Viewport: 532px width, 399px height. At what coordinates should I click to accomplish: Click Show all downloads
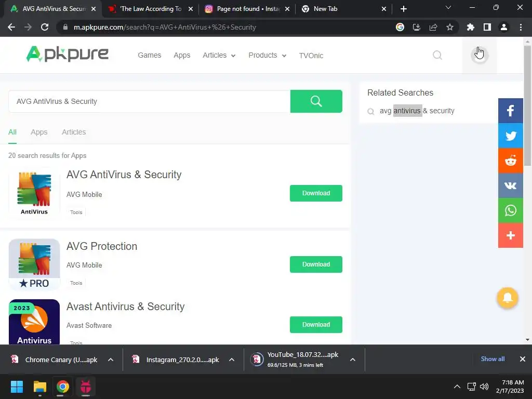tap(493, 359)
